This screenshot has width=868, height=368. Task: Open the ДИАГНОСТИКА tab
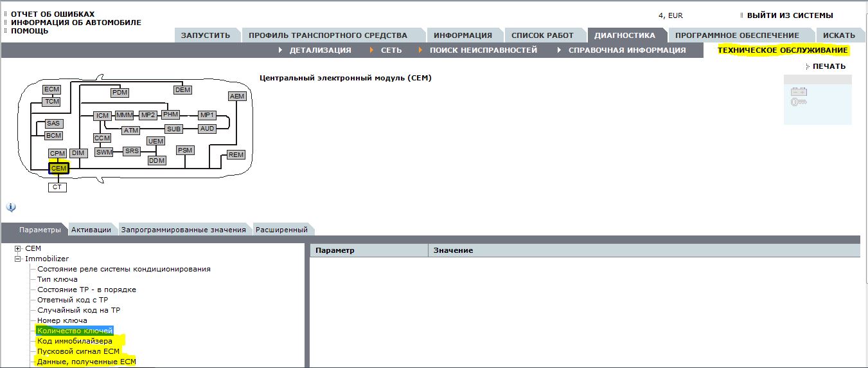coord(624,35)
